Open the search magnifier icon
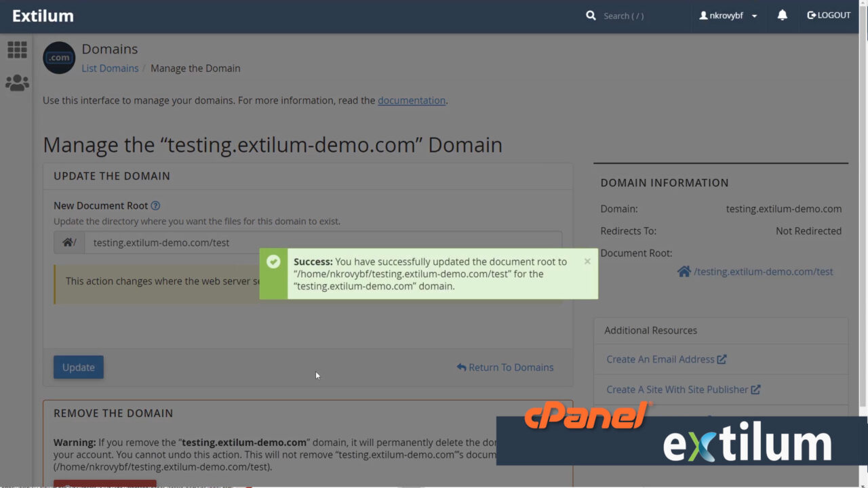 point(590,15)
